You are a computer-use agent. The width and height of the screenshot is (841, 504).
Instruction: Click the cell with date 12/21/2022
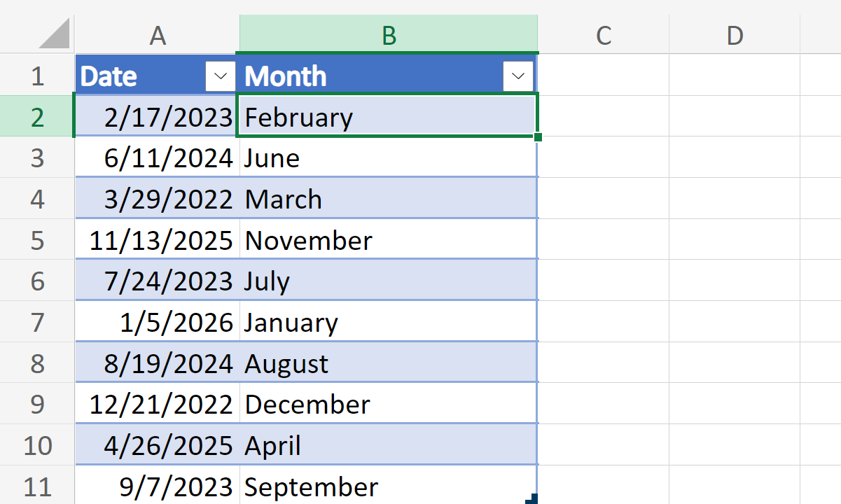click(x=158, y=405)
